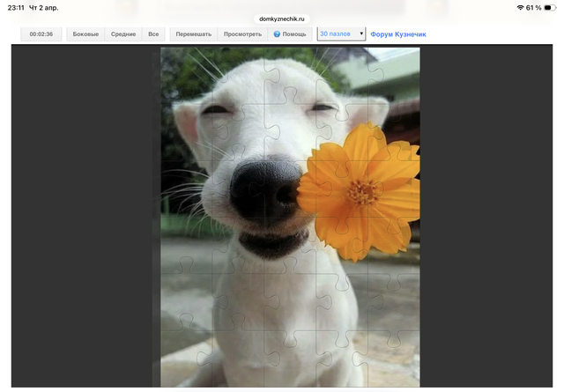Image resolution: width=564 pixels, height=392 pixels.
Task: Click the dropdown arrow on puzzle count
Action: (360, 34)
